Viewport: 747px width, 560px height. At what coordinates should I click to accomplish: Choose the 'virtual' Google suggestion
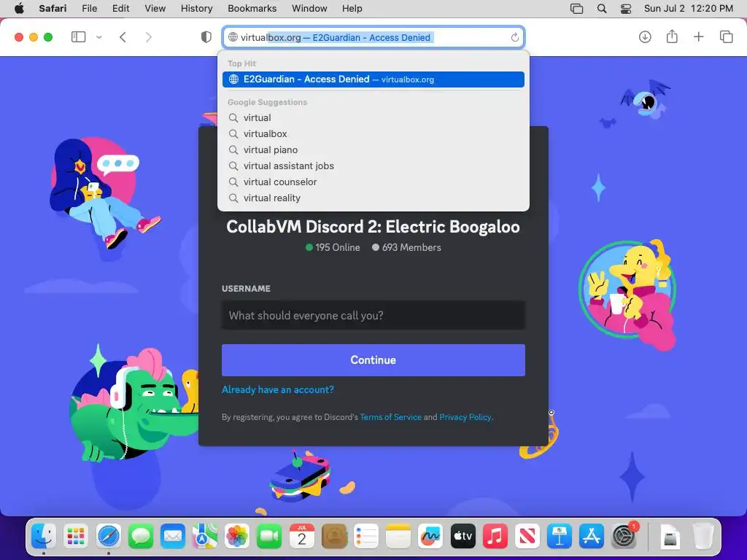click(x=373, y=117)
